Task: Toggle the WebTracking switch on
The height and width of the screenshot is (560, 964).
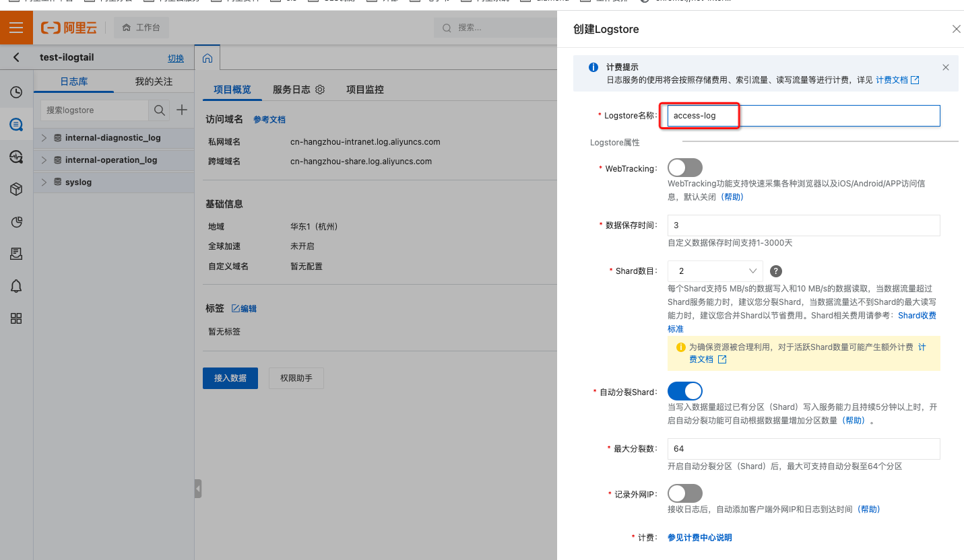Action: (684, 167)
